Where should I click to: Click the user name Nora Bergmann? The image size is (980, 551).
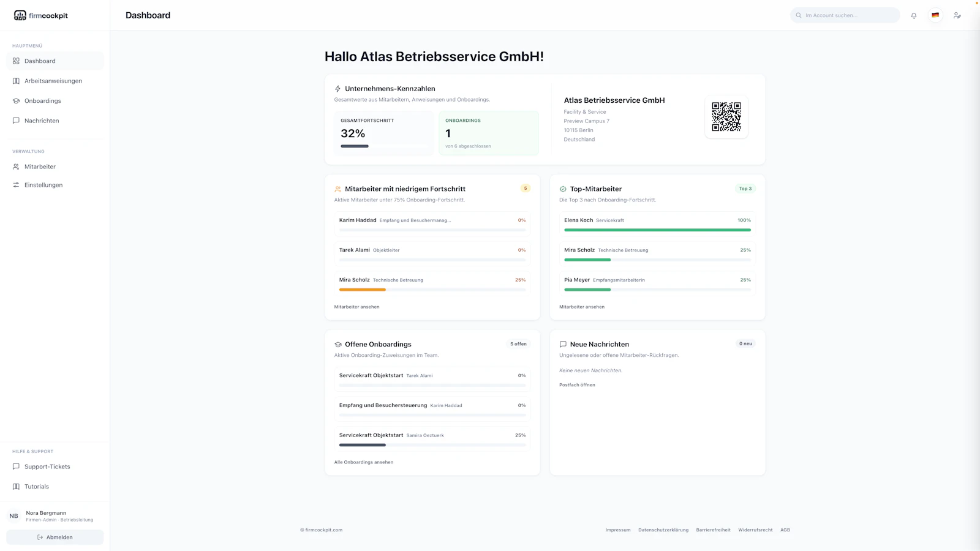click(x=46, y=513)
